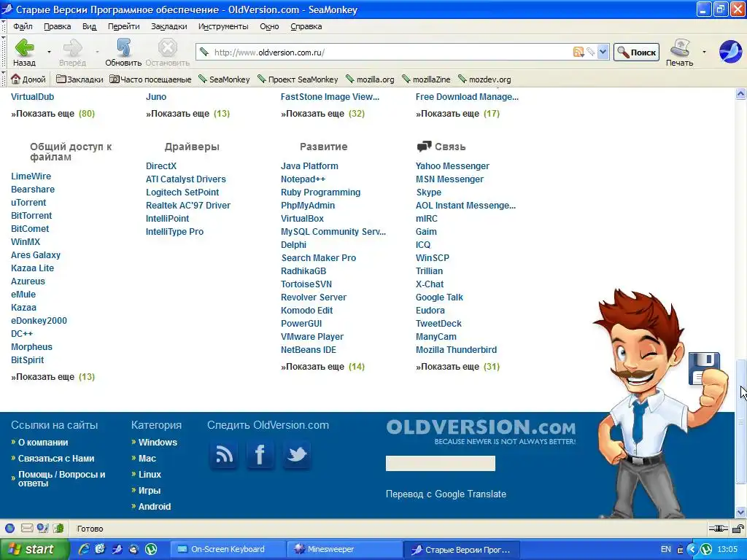Open the Navigator globe icon in status bar
Screen dimensions: 747x560
point(10,528)
